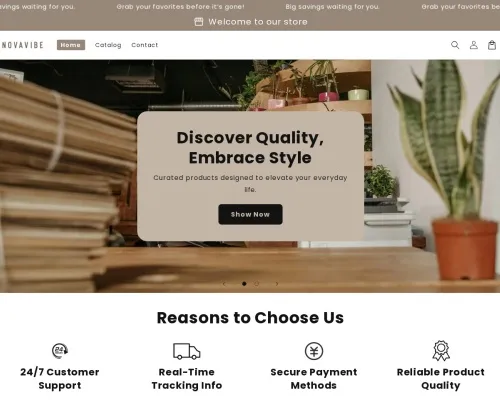Viewport: 500px width, 400px height.
Task: Click the Welcome to our store announcement
Action: coord(258,22)
